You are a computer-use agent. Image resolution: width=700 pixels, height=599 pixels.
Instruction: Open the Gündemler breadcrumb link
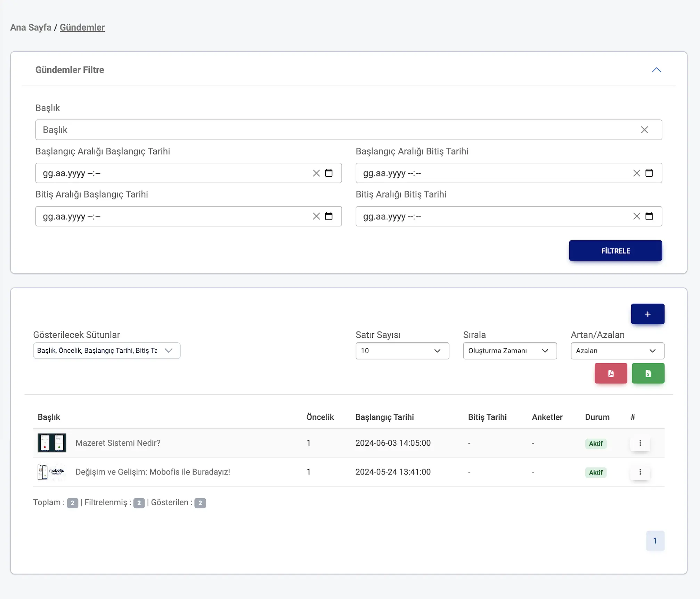(82, 27)
